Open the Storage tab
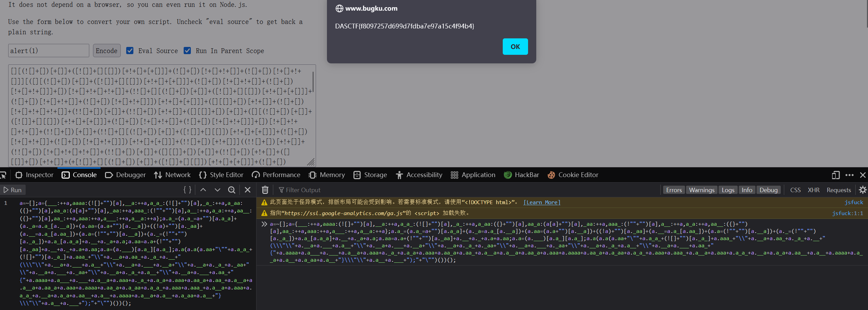Viewport: 868px width, 310px height. tap(370, 175)
